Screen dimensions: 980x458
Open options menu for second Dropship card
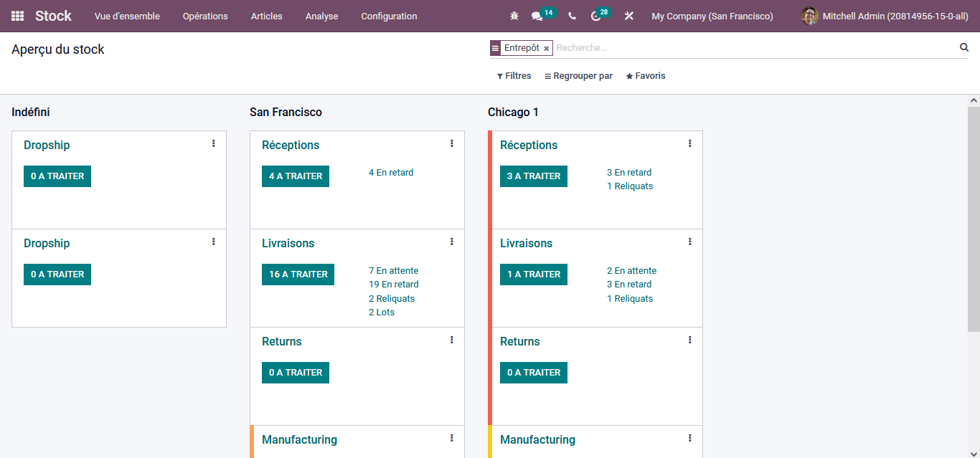click(213, 242)
